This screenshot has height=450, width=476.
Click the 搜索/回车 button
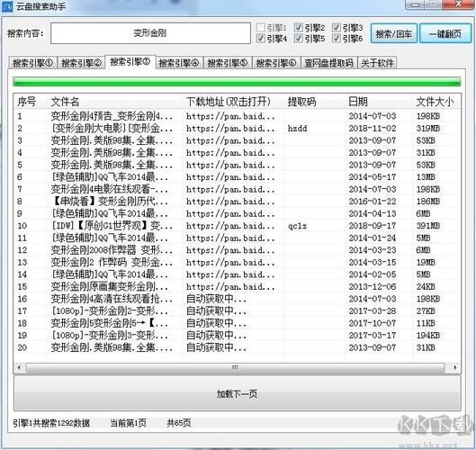[394, 33]
